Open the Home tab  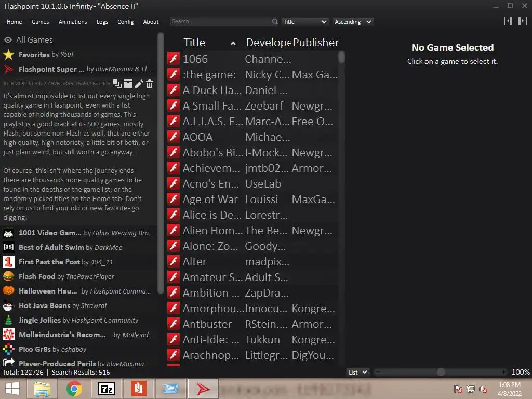tap(14, 22)
